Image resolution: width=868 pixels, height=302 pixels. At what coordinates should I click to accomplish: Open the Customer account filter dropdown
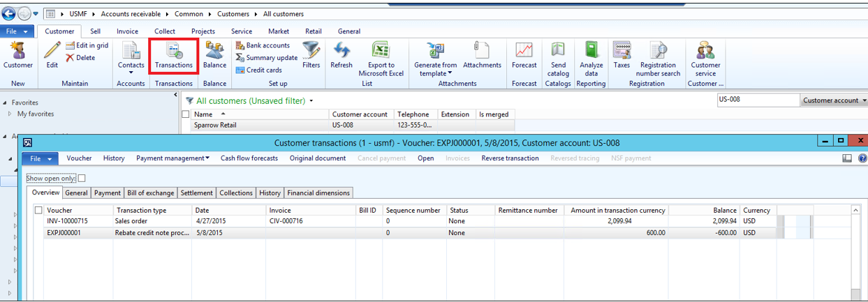point(834,100)
